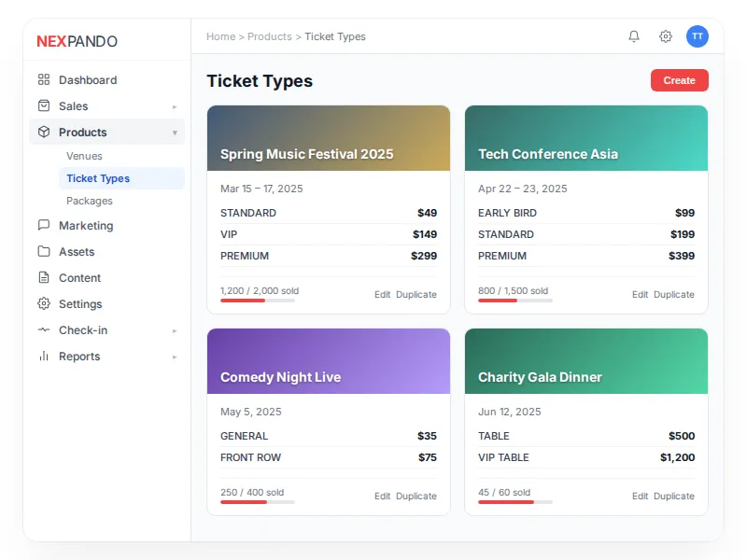Open the Content menu item
Image resolution: width=747 pixels, height=560 pixels.
106,278
